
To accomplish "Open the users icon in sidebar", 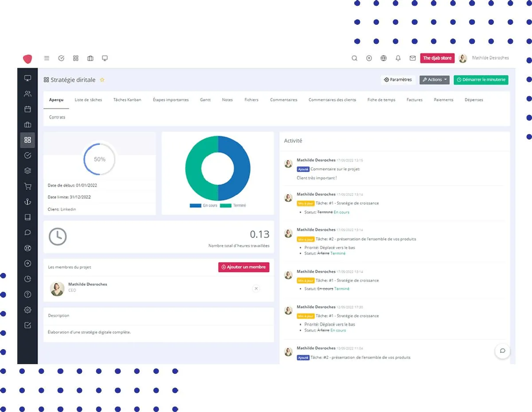I will pyautogui.click(x=27, y=94).
